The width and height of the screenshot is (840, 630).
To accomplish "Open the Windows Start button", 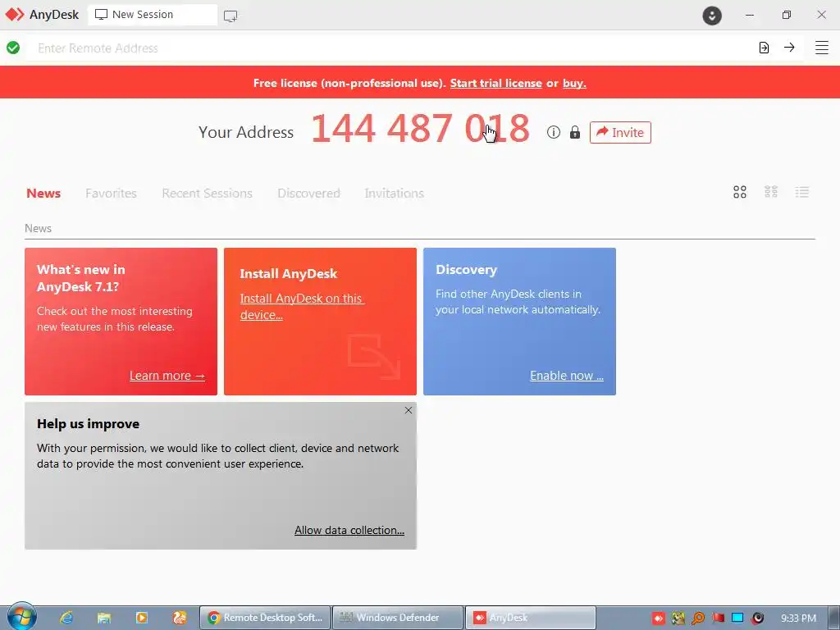I will [x=21, y=616].
